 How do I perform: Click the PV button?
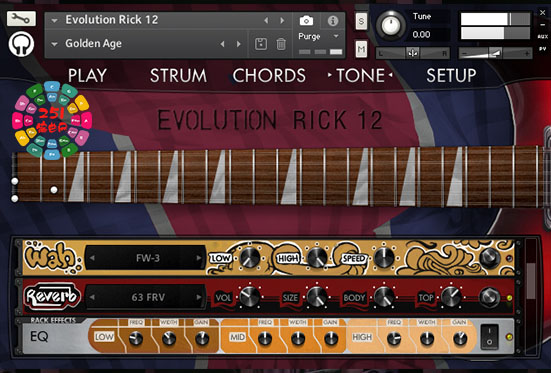click(543, 49)
